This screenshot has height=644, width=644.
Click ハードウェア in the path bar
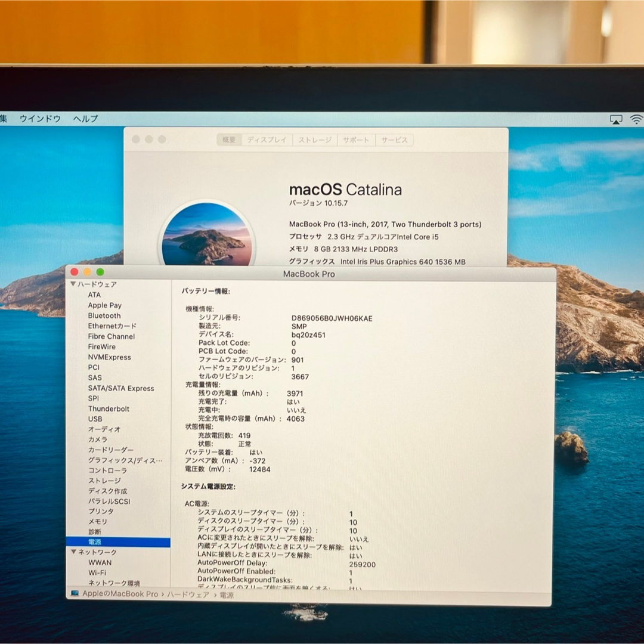(x=188, y=595)
